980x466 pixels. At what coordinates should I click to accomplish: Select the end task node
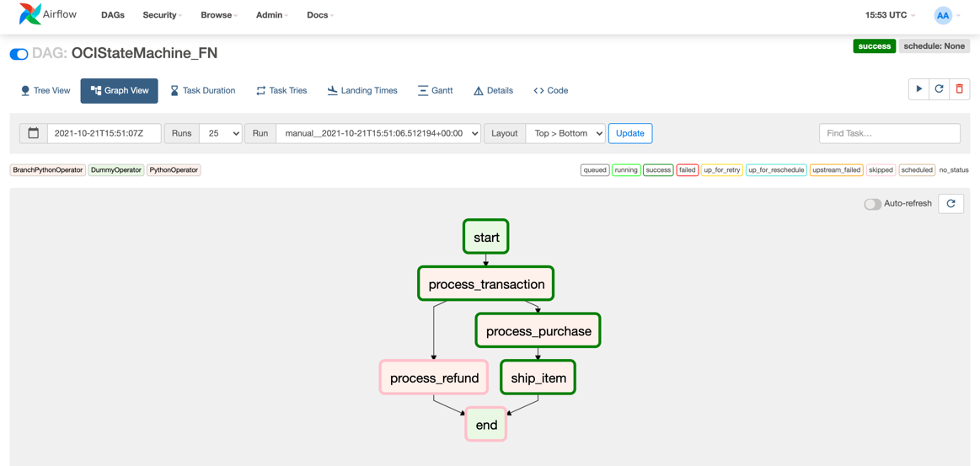click(485, 425)
